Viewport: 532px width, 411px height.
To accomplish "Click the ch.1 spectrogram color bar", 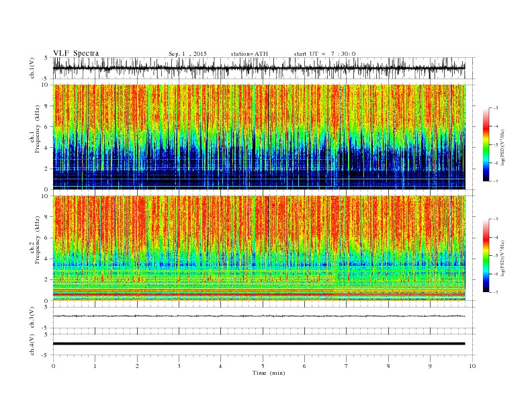I will click(x=486, y=145).
